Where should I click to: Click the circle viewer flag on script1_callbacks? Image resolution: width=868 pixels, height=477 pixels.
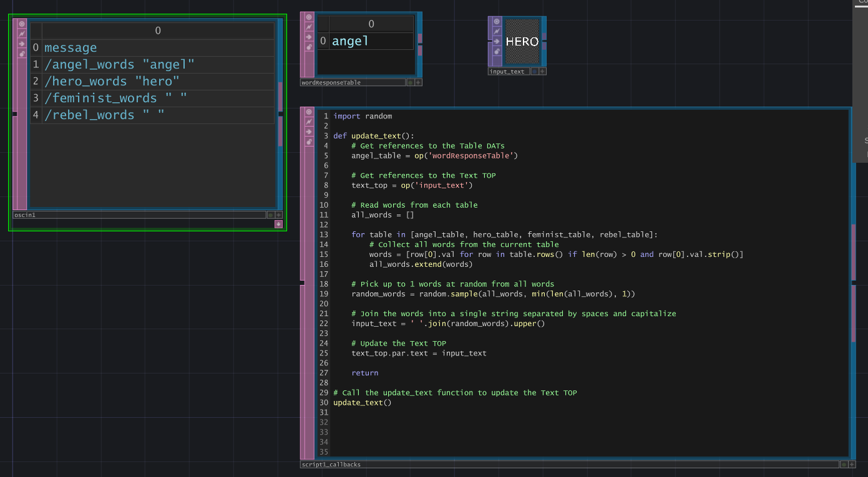click(309, 113)
